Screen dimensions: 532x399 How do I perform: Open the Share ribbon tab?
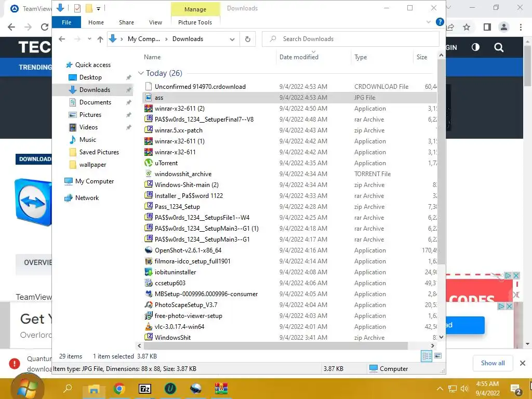pos(126,22)
